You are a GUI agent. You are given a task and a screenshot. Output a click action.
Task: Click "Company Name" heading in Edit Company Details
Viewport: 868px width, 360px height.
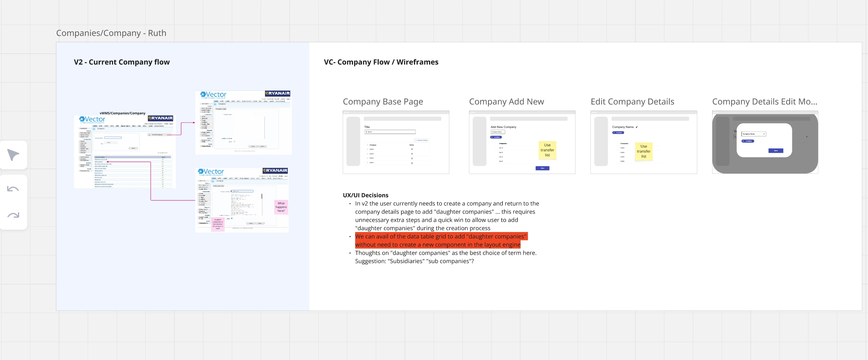coord(623,127)
